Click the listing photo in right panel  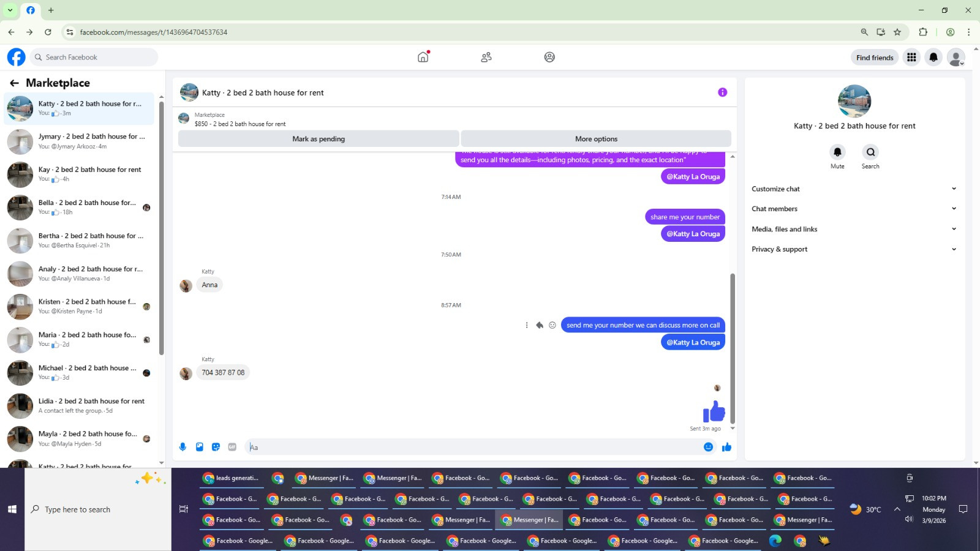click(x=854, y=101)
